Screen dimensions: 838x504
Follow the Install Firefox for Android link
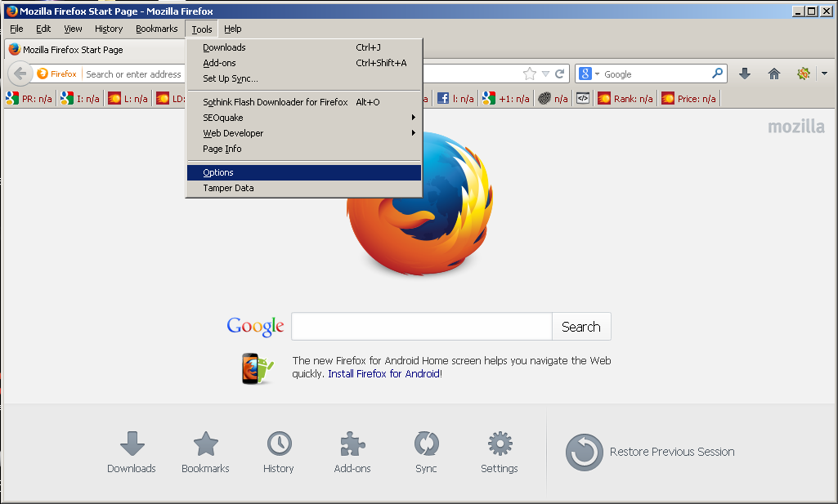coord(385,374)
